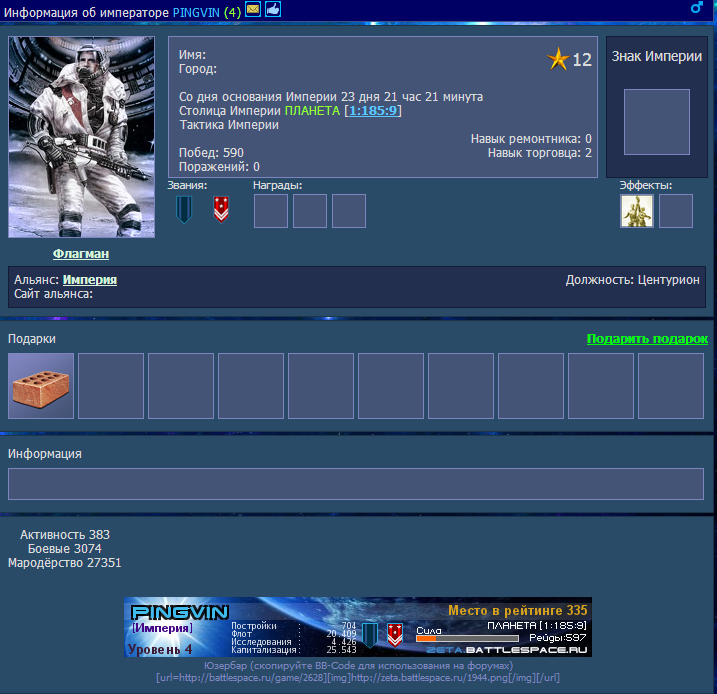Open the Империя alliance link
The width and height of the screenshot is (717, 694).
(x=90, y=280)
